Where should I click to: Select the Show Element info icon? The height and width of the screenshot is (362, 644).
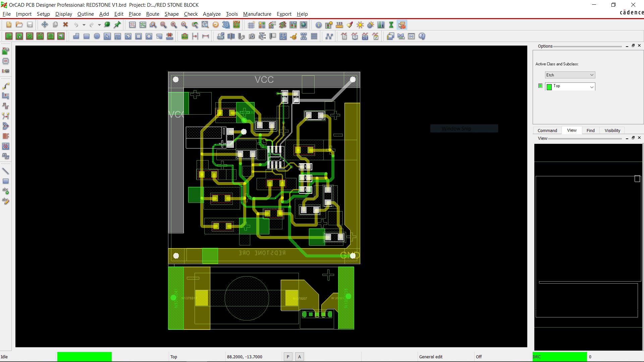[x=318, y=25]
